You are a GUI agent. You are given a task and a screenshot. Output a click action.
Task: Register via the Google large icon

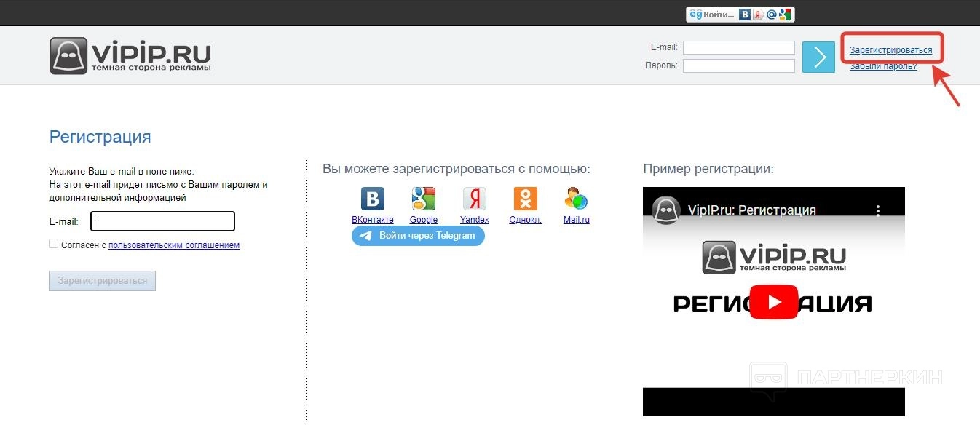click(424, 199)
